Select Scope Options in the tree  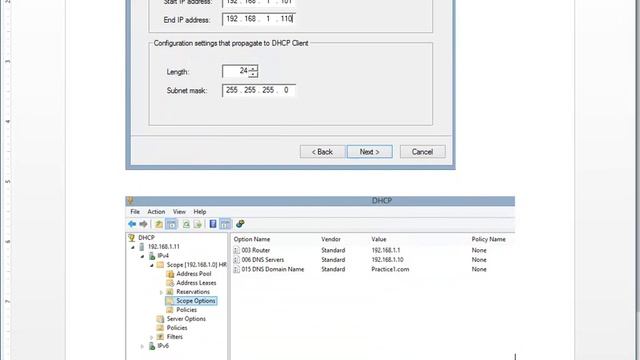(x=196, y=301)
